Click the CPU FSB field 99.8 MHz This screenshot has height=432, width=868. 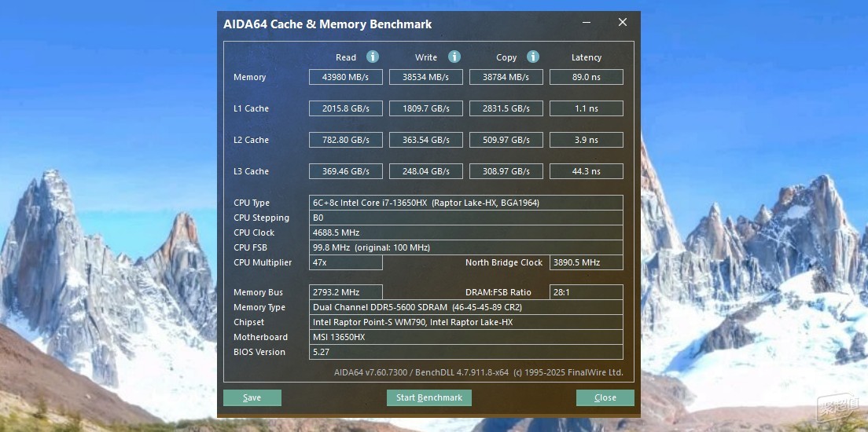(466, 247)
